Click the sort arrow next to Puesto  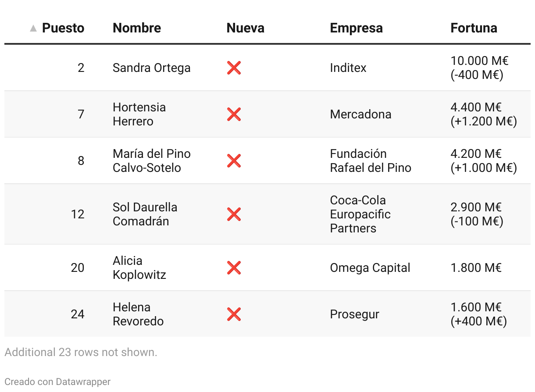33,29
